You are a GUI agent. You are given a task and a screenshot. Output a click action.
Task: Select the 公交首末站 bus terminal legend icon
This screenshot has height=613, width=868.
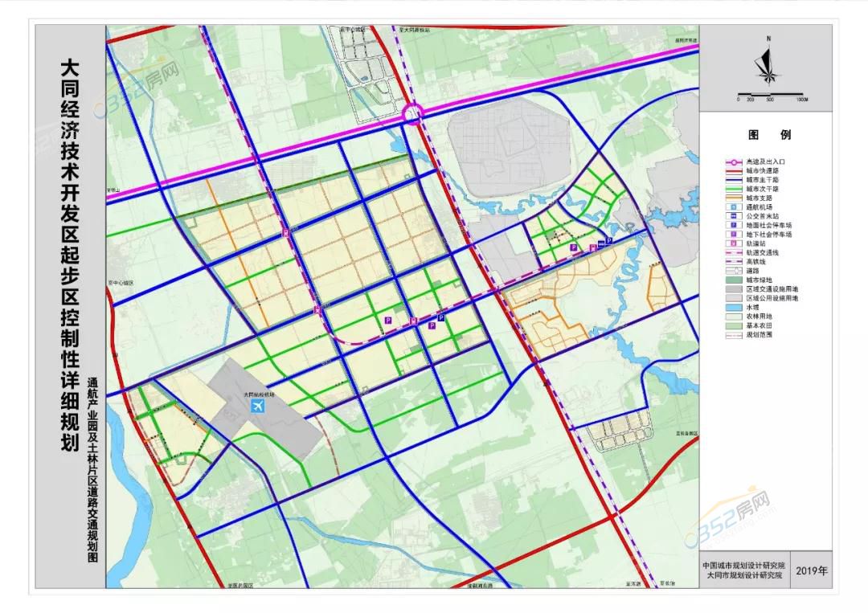[732, 216]
